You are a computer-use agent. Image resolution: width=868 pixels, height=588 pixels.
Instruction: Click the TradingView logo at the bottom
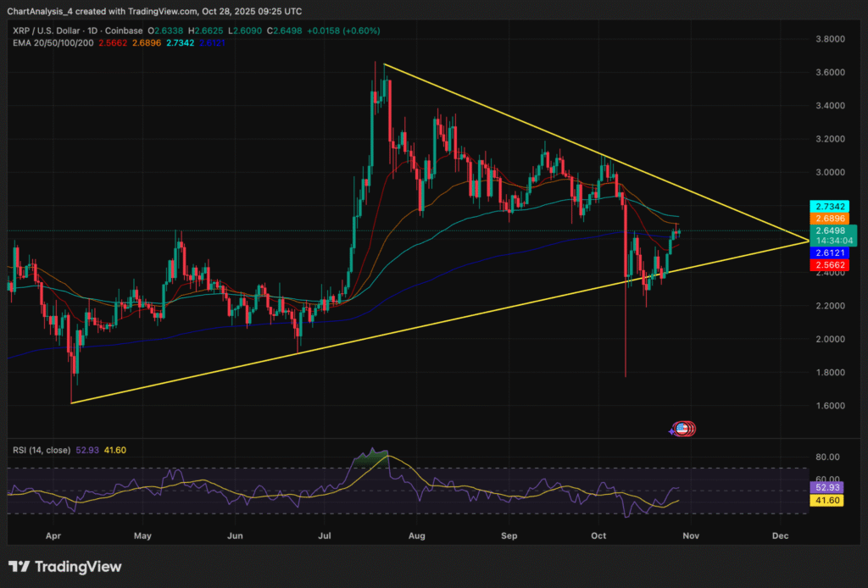64,567
